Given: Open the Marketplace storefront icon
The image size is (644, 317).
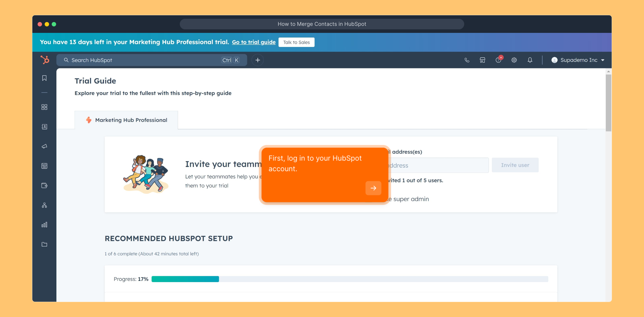Looking at the screenshot, I should [x=482, y=60].
